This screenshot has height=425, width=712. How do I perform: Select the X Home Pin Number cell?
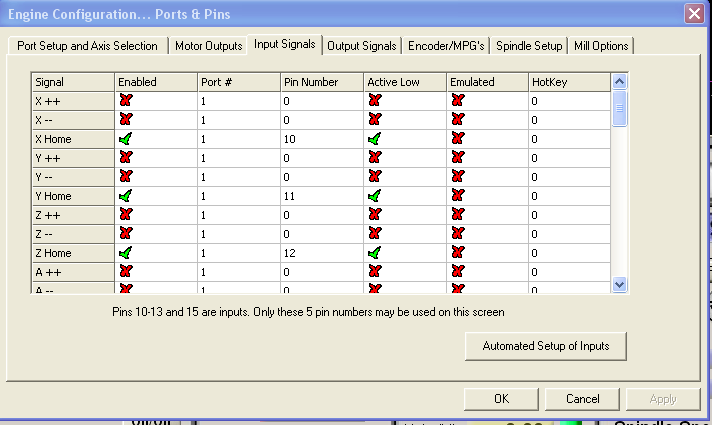coord(320,139)
